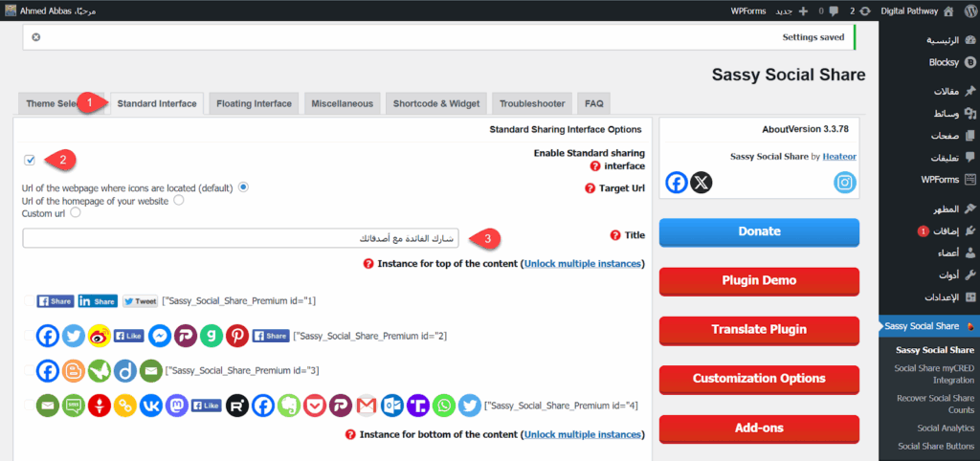Open the أدوات tools sidebar item

[957, 274]
